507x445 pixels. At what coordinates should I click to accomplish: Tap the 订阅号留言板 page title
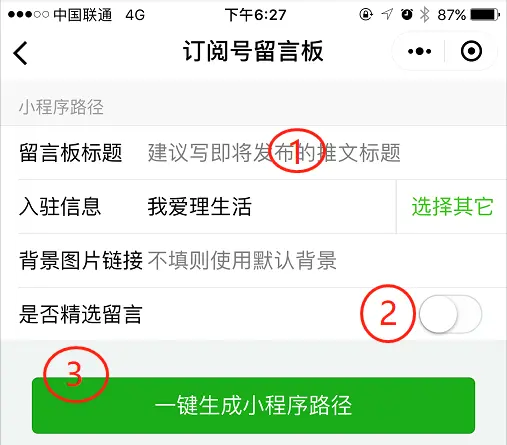tap(253, 51)
